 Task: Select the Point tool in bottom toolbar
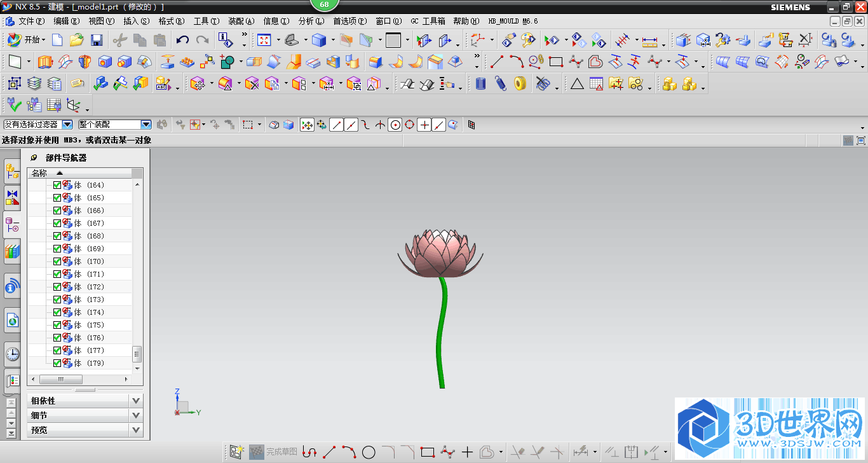coord(467,452)
